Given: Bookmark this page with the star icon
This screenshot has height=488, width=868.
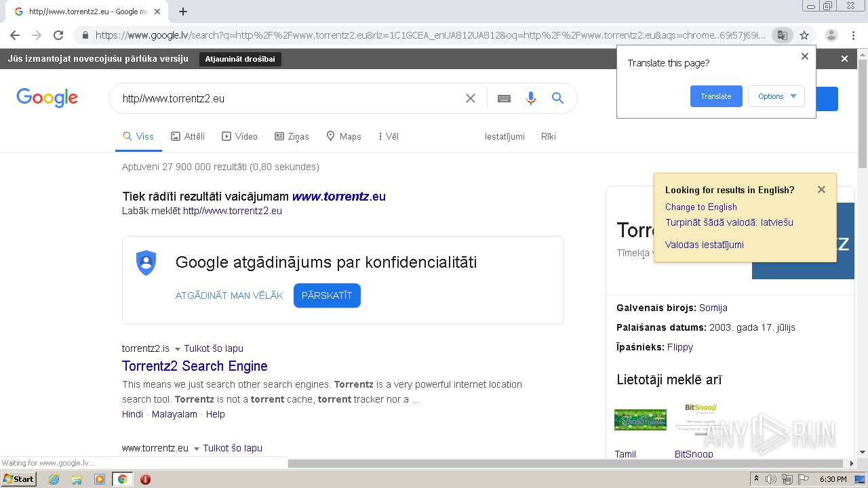Looking at the screenshot, I should 804,35.
